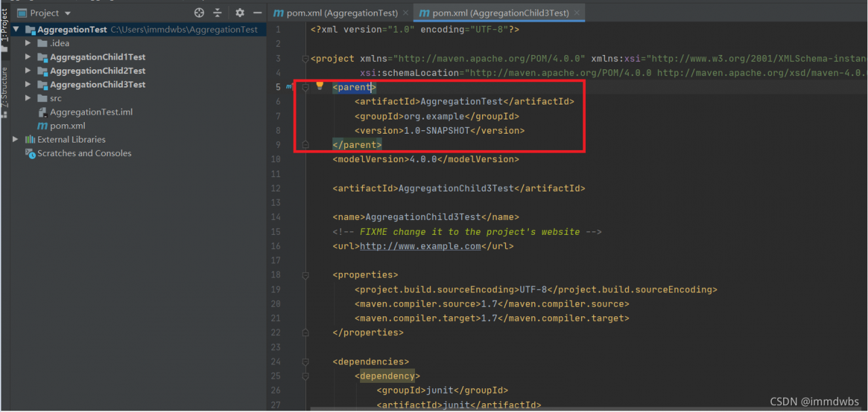Expand the src folder
This screenshot has height=412, width=868.
pos(28,98)
